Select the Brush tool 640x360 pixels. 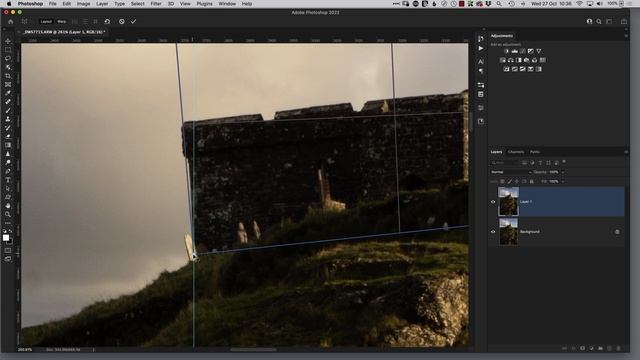8,111
